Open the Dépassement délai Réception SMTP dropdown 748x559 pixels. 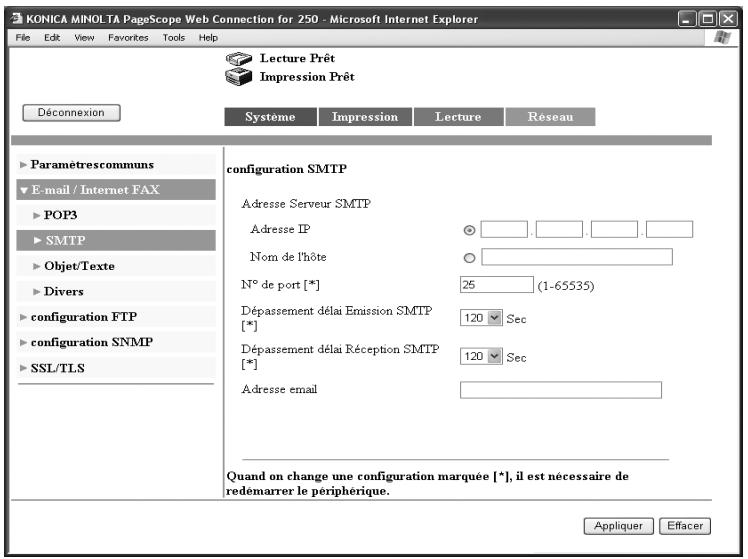coord(481,356)
